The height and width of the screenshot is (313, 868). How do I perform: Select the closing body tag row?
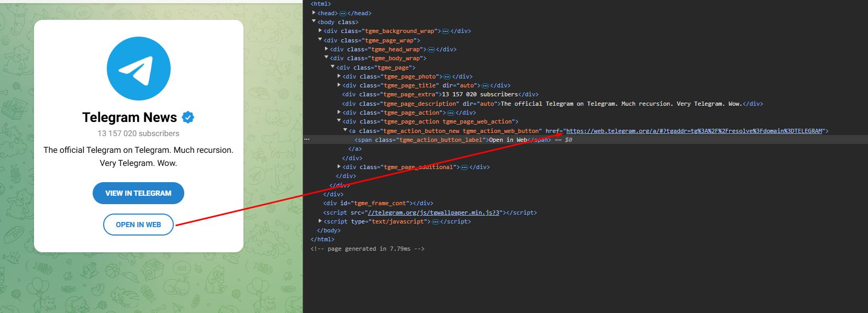click(329, 230)
